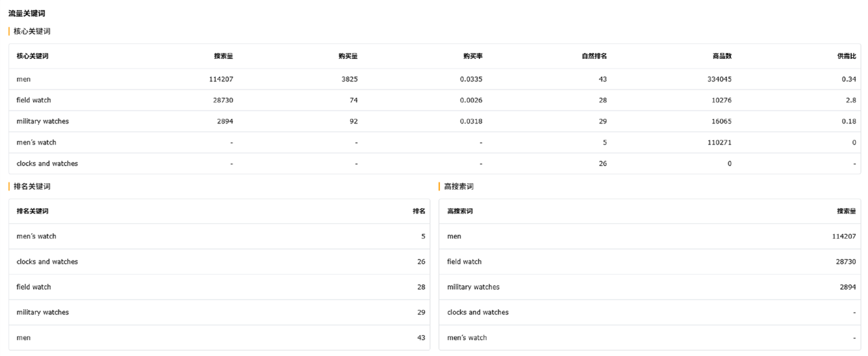Select supply-demand ratio 0.34

(849, 79)
